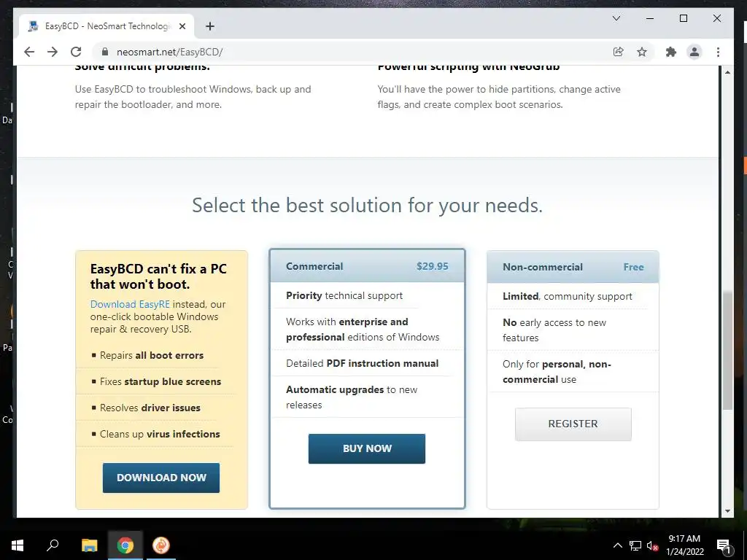Open the notification center icon
Viewport: 747px width, 560px height.
pyautogui.click(x=724, y=545)
